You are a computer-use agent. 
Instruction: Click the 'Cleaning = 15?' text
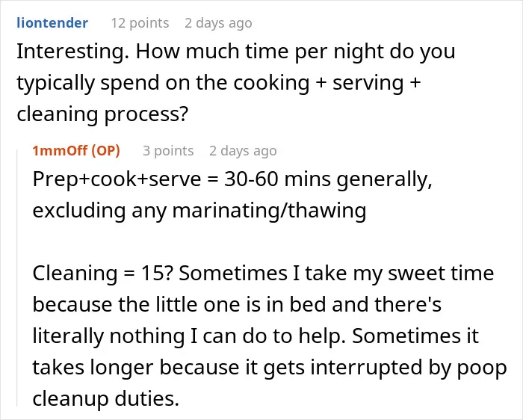103,274
